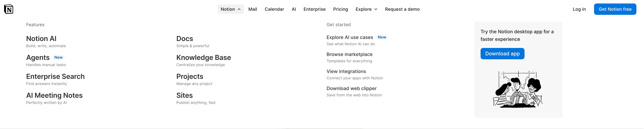
Task: Select Explore AI use cases
Action: pyautogui.click(x=350, y=37)
